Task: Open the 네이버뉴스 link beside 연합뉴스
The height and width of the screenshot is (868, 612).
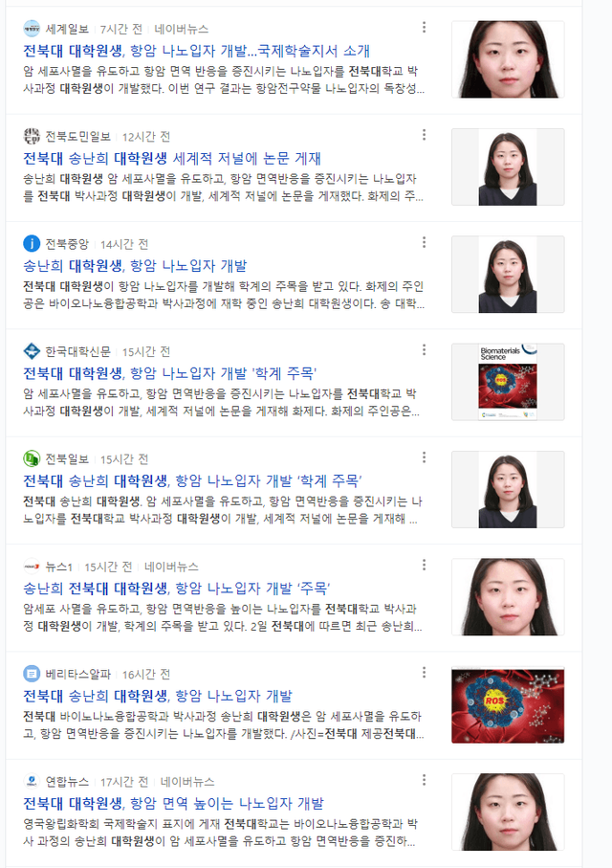Action: click(x=187, y=781)
